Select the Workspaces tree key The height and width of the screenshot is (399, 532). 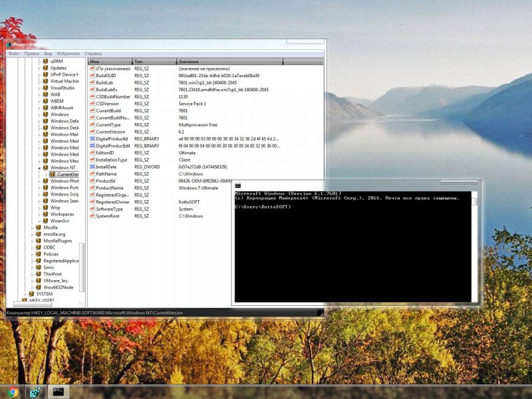62,214
